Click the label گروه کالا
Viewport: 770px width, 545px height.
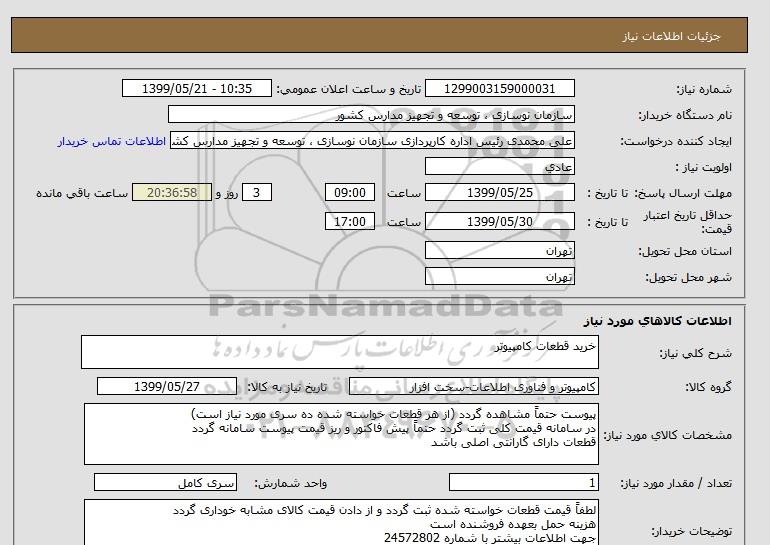pyautogui.click(x=709, y=387)
